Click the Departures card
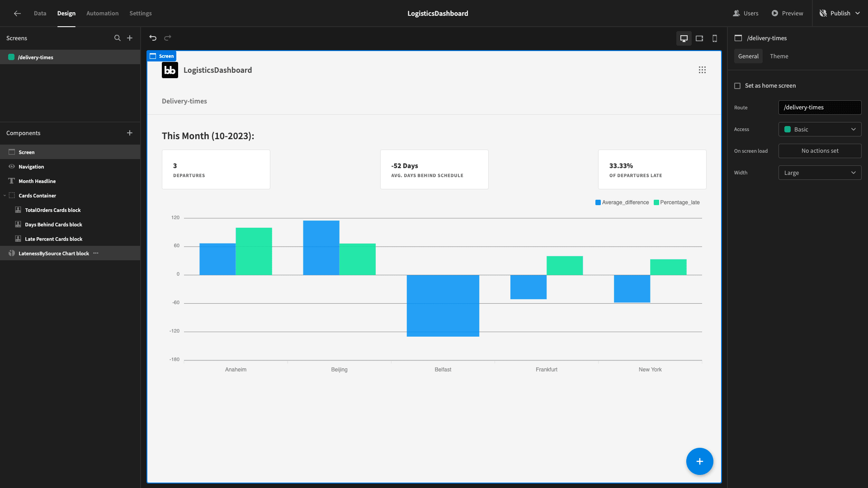868x488 pixels. [216, 169]
